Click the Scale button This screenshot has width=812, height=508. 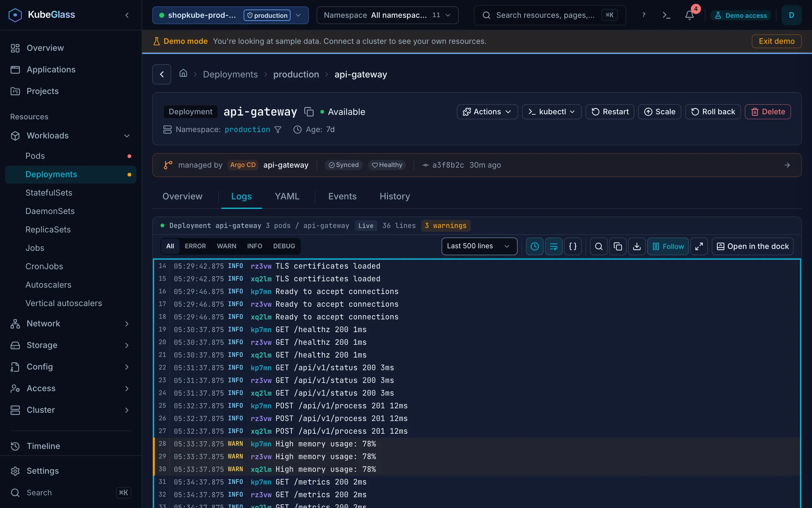(x=660, y=111)
